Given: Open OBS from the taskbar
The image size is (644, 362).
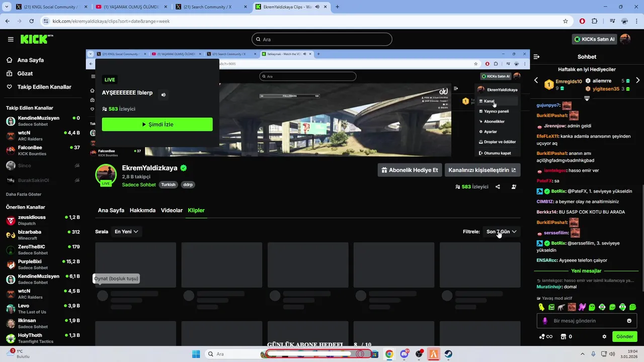Looking at the screenshot, I should pyautogui.click(x=419, y=354).
